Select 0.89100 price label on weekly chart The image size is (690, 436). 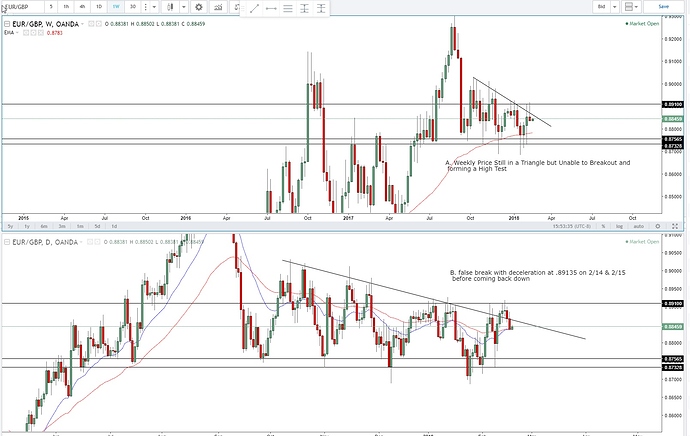point(673,104)
